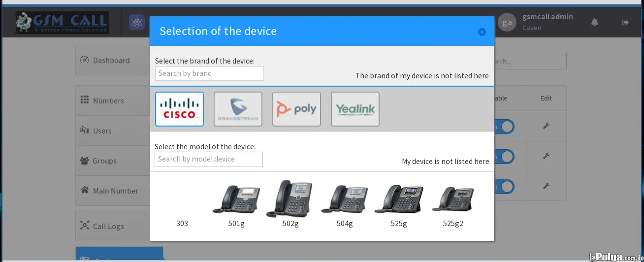Click the Numbers grid icon
Screen dimensions: 644x262
84,99
